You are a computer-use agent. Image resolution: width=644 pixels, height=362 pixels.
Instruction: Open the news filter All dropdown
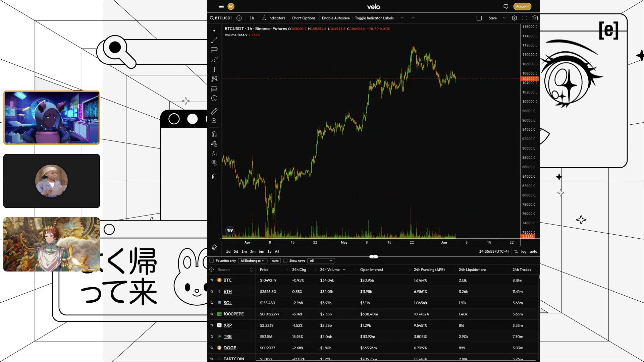click(321, 261)
